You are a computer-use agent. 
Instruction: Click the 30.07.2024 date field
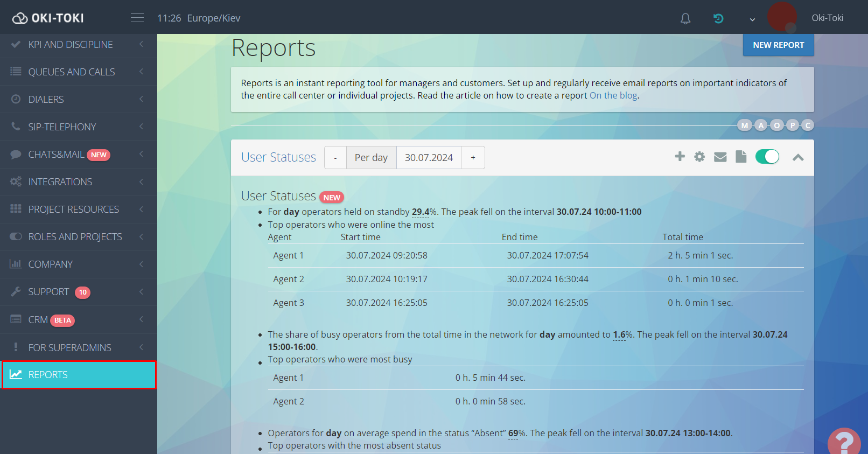429,158
